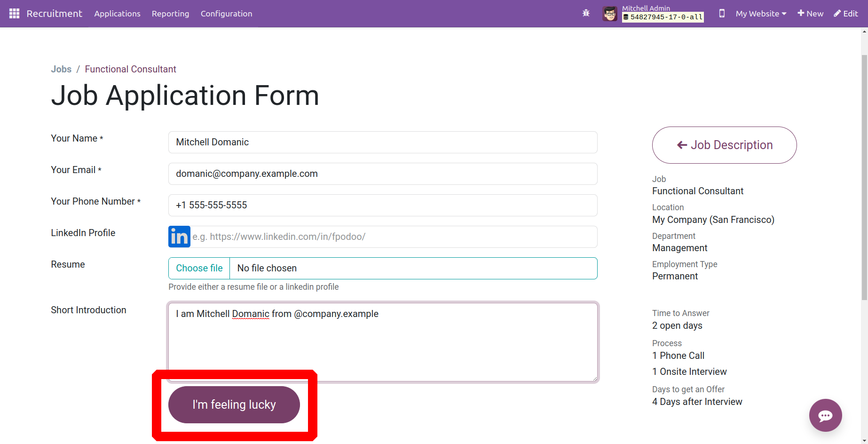
Task: Click '1 Onsite Interview' process text
Action: (689, 372)
